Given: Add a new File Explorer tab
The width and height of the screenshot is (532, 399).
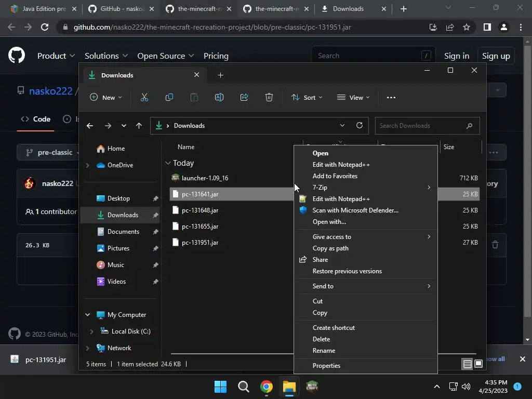Looking at the screenshot, I should [220, 75].
